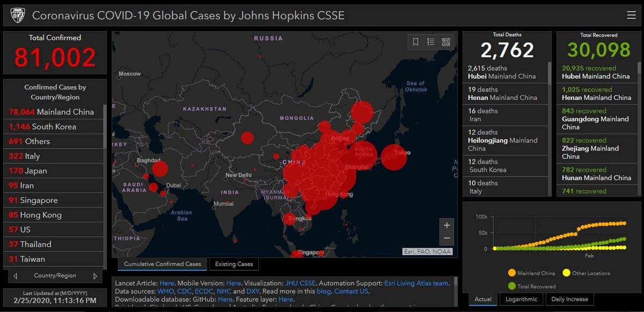The width and height of the screenshot is (644, 312).
Task: Go to next Country/Region list with right arrow
Action: pyautogui.click(x=95, y=276)
